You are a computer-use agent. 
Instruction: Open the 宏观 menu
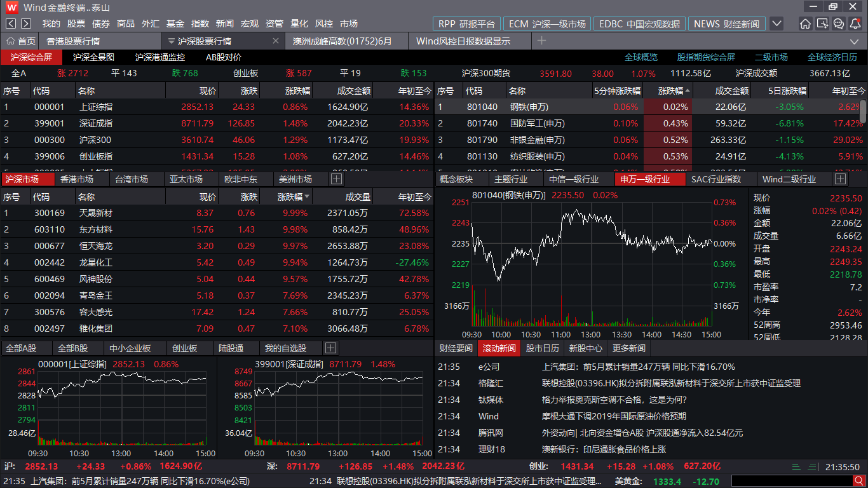pyautogui.click(x=250, y=24)
